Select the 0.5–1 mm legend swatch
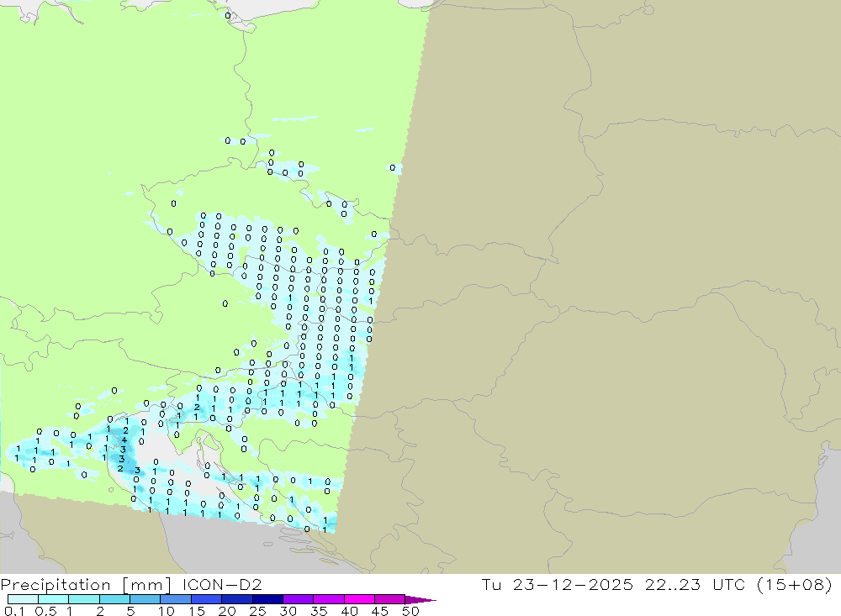 point(53,599)
